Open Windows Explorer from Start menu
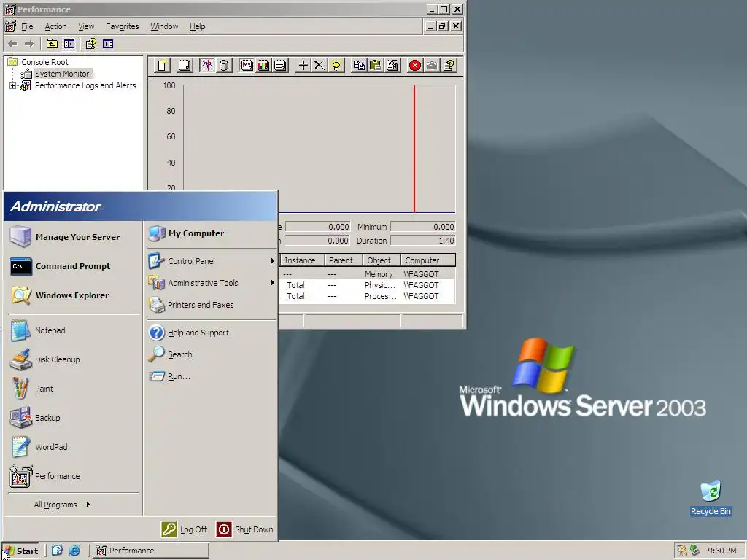The height and width of the screenshot is (560, 747). [x=72, y=295]
